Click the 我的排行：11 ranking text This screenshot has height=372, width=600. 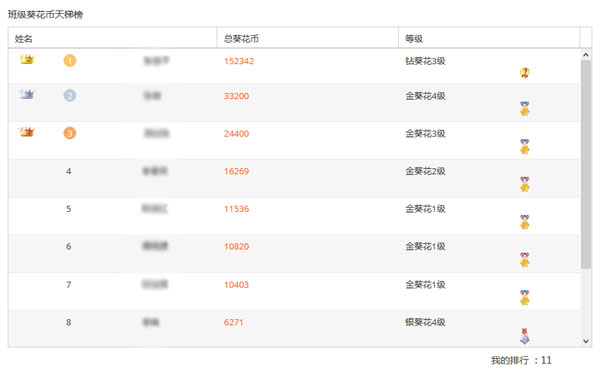pos(521,360)
